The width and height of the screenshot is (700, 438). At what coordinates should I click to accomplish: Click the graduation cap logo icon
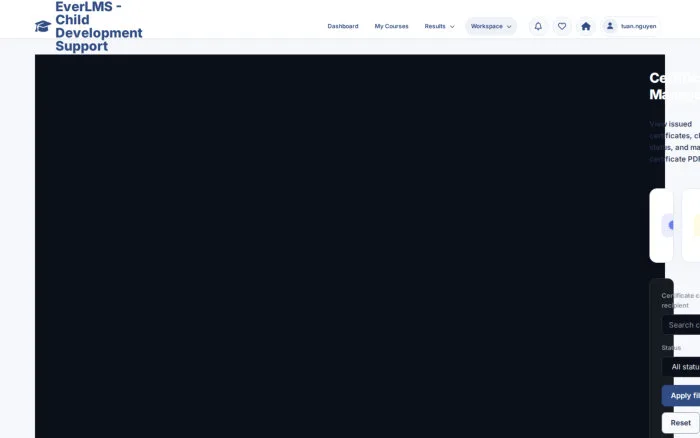click(43, 26)
